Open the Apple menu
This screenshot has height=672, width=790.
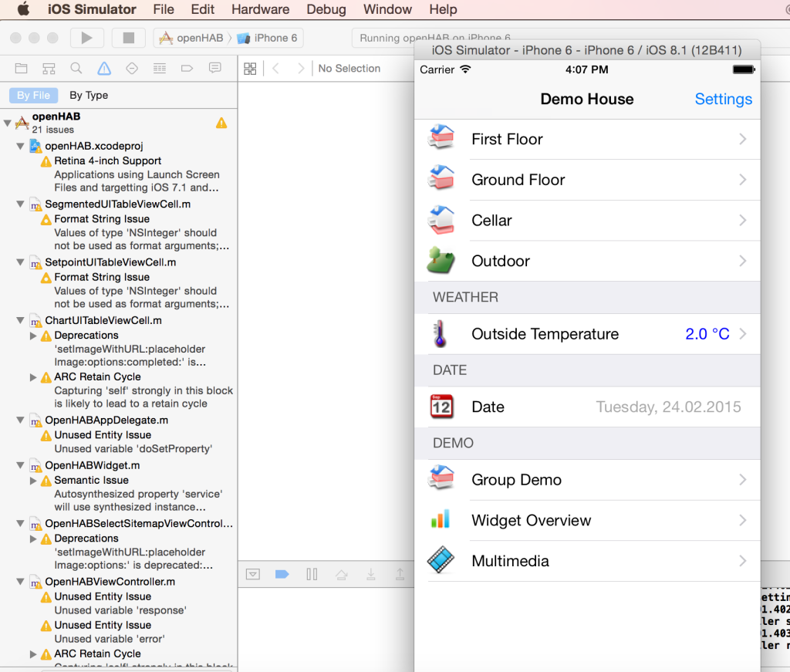pos(23,9)
